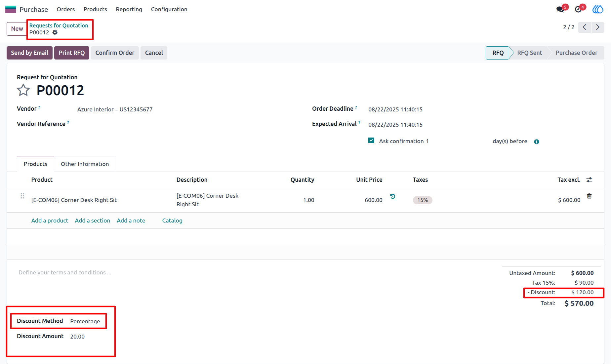Click the Add a note link
The width and height of the screenshot is (611, 364).
click(131, 221)
